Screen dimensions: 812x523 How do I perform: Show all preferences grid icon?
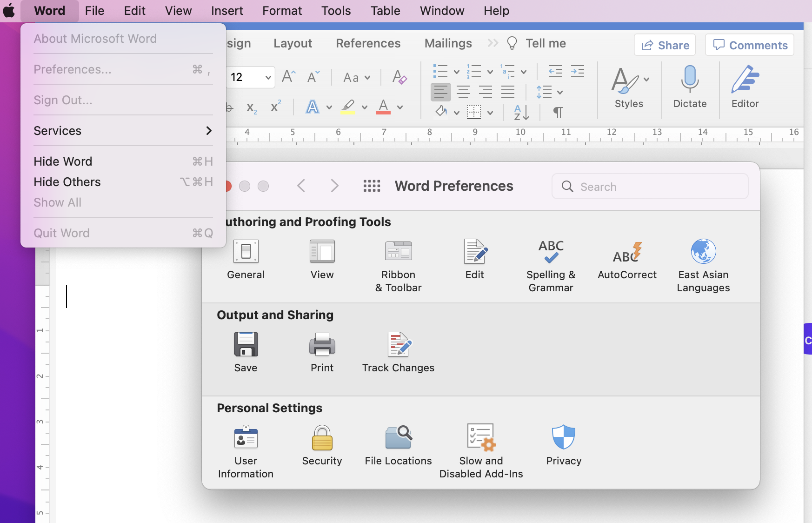(x=372, y=186)
